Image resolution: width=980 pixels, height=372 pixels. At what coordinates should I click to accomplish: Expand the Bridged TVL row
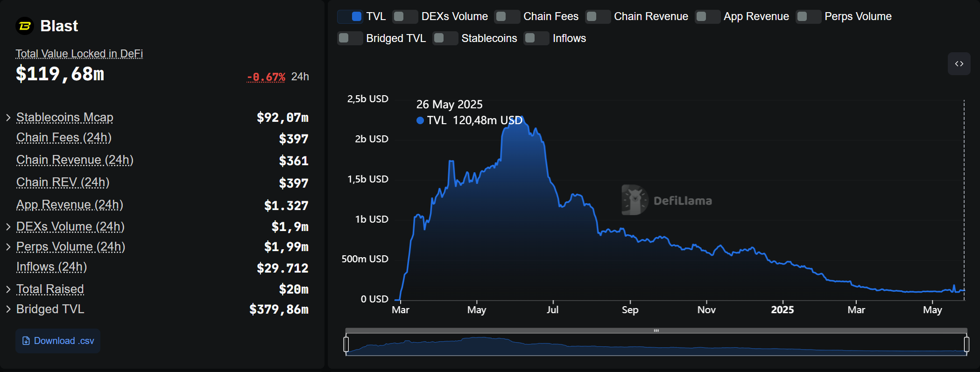pyautogui.click(x=8, y=309)
